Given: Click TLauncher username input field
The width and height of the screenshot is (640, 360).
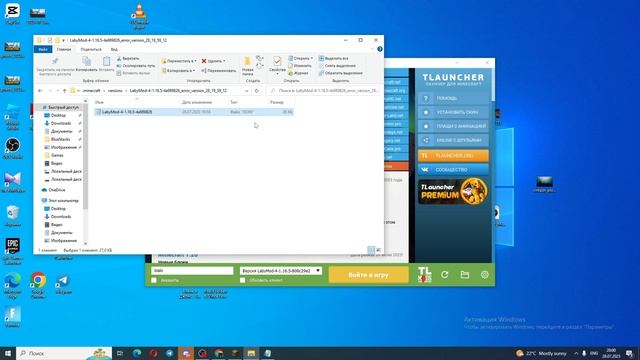Looking at the screenshot, I should (x=192, y=271).
